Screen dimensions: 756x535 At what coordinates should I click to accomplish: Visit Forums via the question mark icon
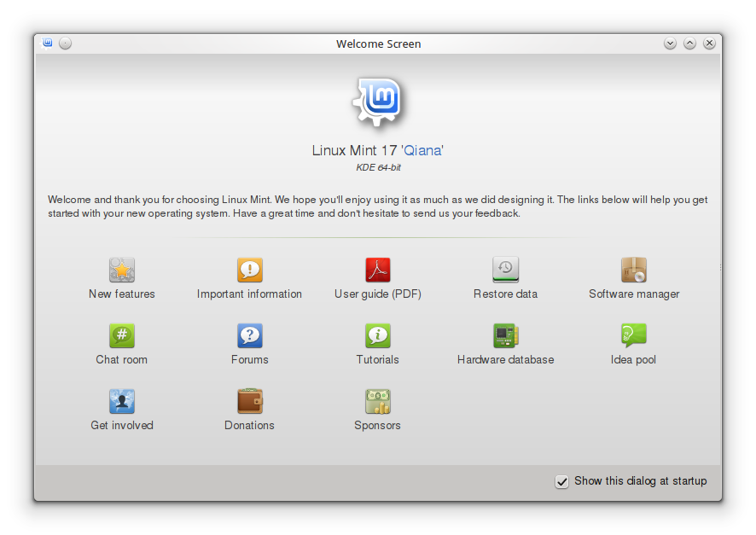(250, 335)
